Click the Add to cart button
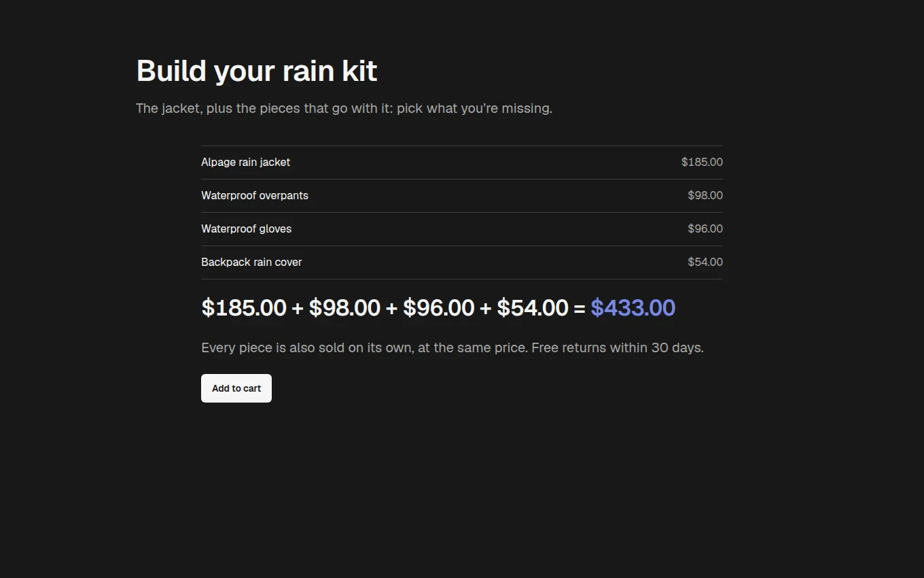The width and height of the screenshot is (924, 578). click(236, 388)
